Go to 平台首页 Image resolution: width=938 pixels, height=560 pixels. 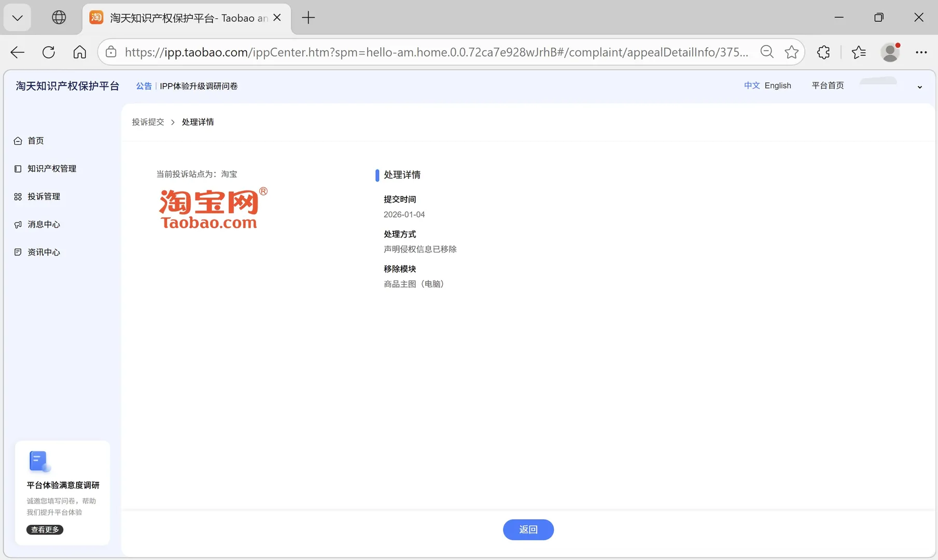point(828,86)
